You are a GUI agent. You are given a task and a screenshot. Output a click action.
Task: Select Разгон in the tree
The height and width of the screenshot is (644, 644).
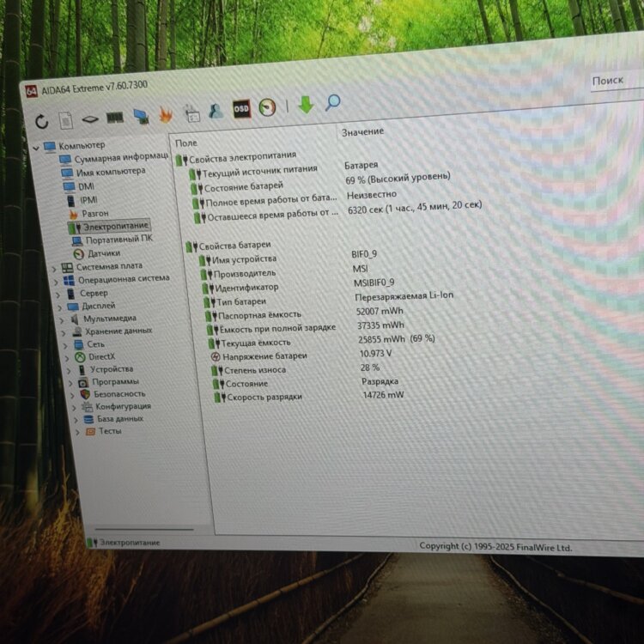(94, 212)
